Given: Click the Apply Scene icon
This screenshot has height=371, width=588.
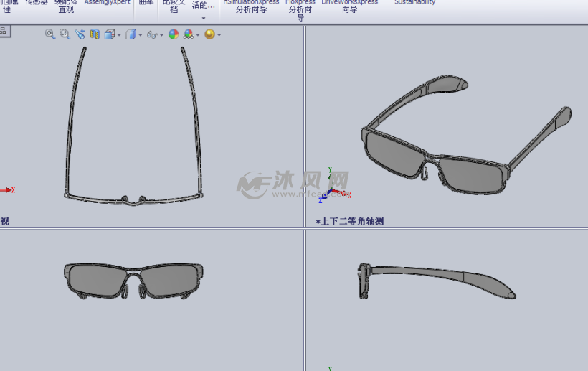Looking at the screenshot, I should 188,34.
